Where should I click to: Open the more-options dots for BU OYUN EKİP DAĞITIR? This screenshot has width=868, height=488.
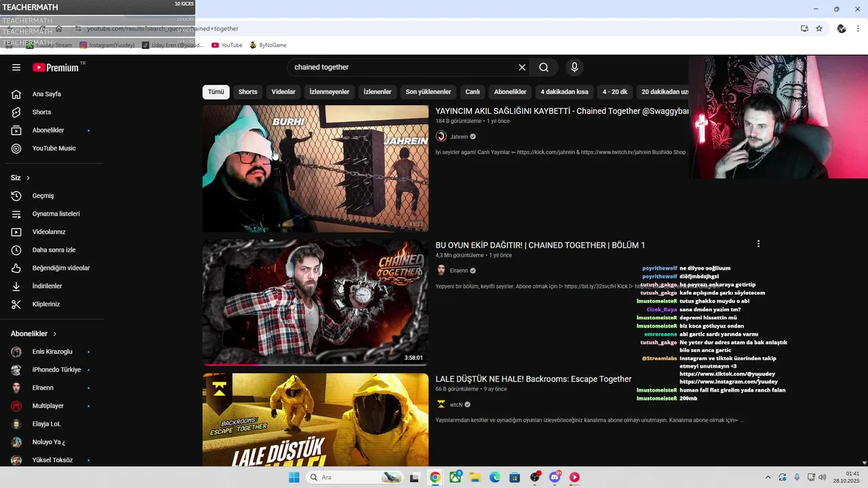coord(758,244)
